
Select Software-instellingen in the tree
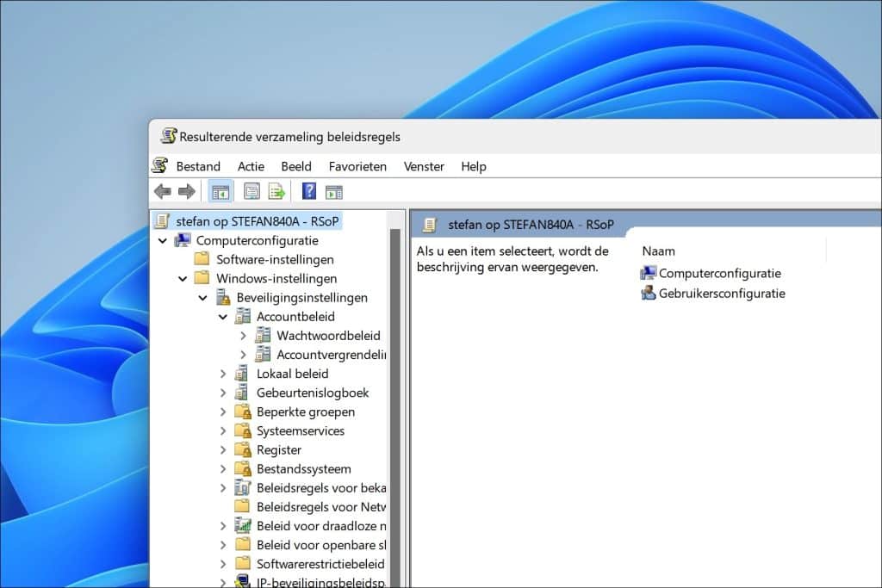point(275,259)
